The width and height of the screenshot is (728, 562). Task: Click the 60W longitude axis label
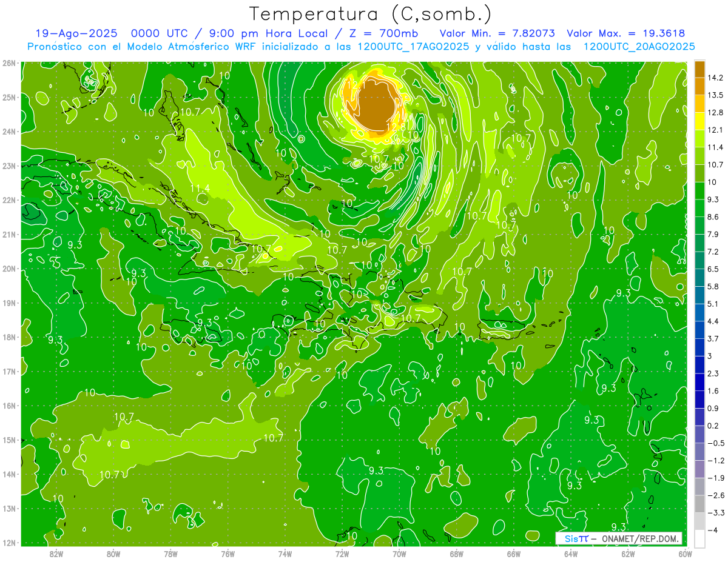pos(686,554)
